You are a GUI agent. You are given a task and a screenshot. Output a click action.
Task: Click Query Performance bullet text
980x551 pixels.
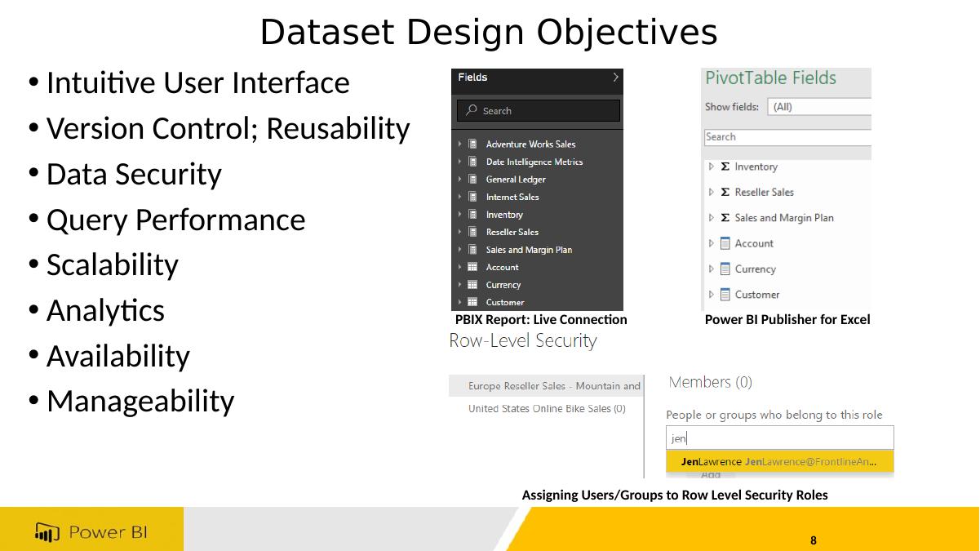[x=175, y=220]
